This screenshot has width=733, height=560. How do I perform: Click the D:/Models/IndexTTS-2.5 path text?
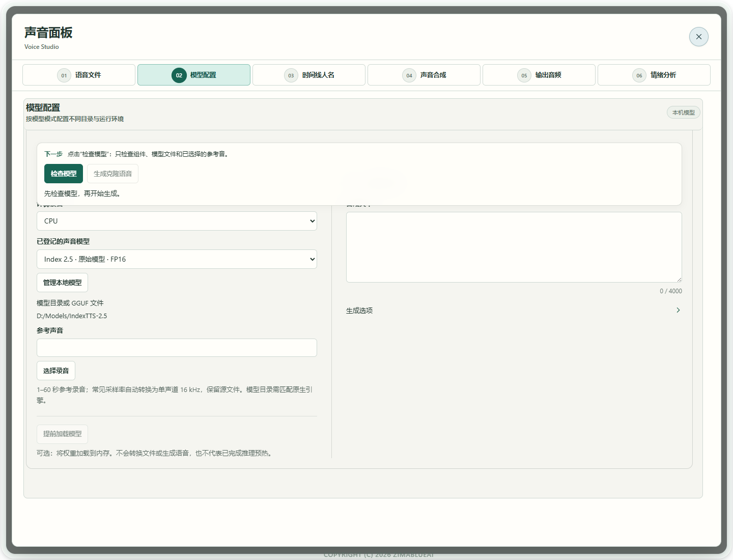tap(72, 316)
